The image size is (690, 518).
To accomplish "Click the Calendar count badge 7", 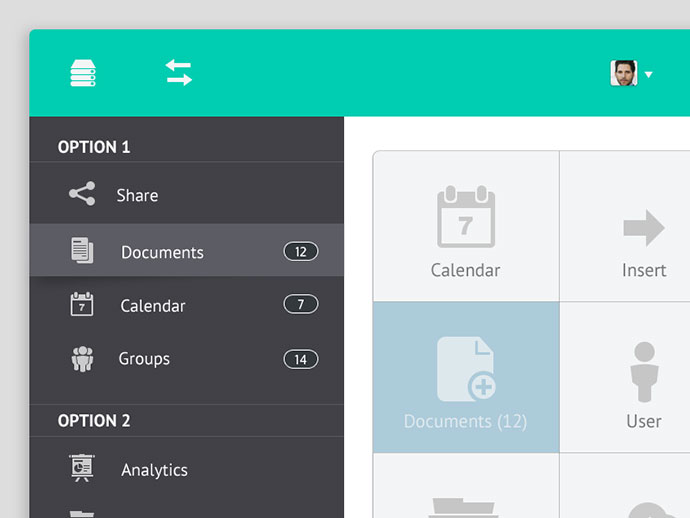I will coord(301,304).
